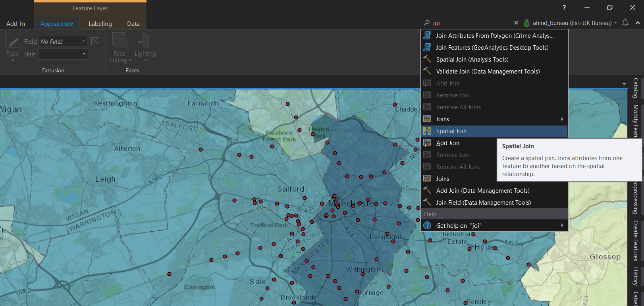The width and height of the screenshot is (644, 306).
Task: Click the Leigh map label
Action: pos(105,179)
